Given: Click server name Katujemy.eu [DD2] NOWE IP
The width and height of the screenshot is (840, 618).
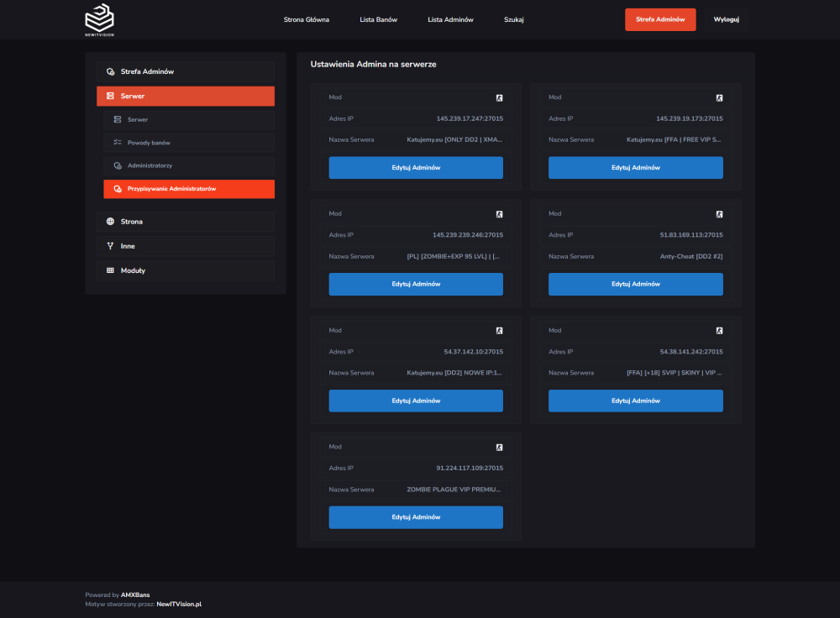Looking at the screenshot, I should click(x=454, y=373).
